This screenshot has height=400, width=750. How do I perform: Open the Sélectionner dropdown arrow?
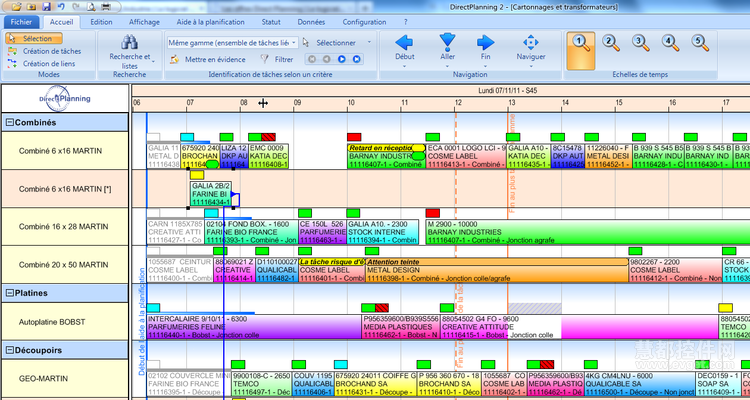(x=369, y=43)
